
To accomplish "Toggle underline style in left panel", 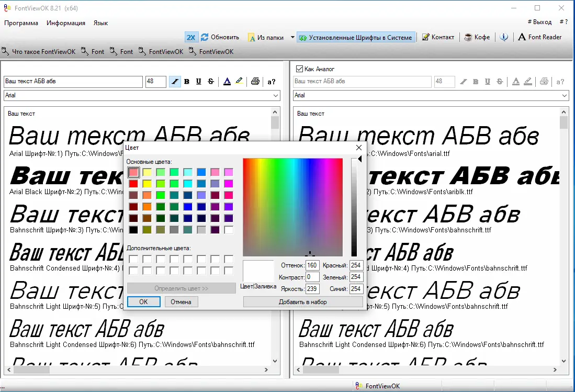I will click(198, 82).
